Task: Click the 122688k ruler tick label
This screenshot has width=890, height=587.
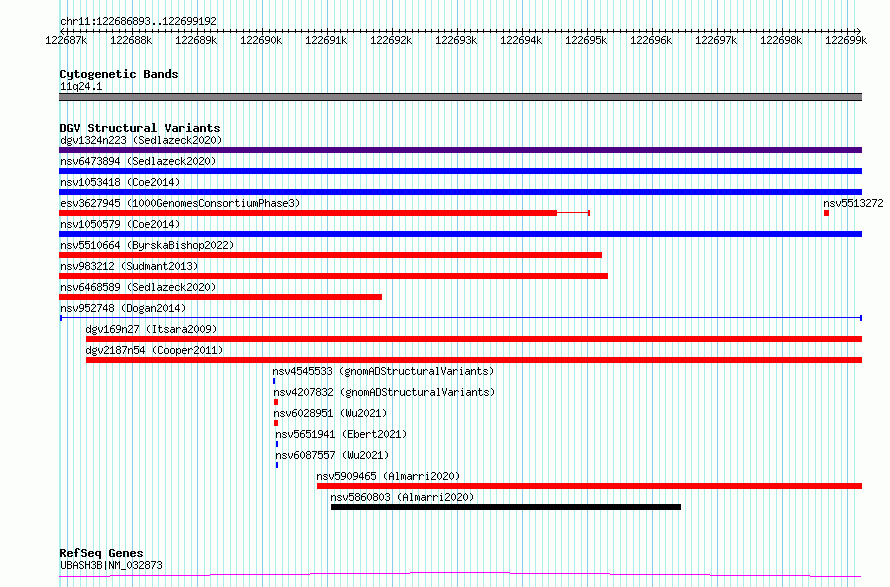Action: (131, 40)
